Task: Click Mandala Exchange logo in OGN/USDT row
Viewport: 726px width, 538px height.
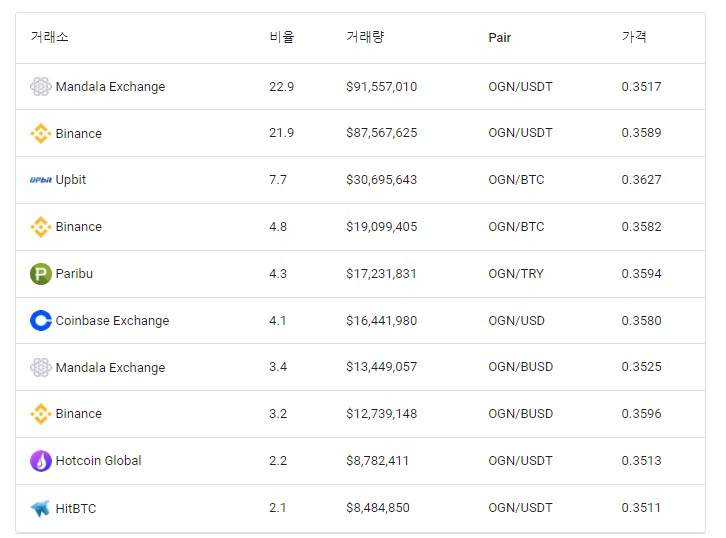Action: (x=41, y=87)
